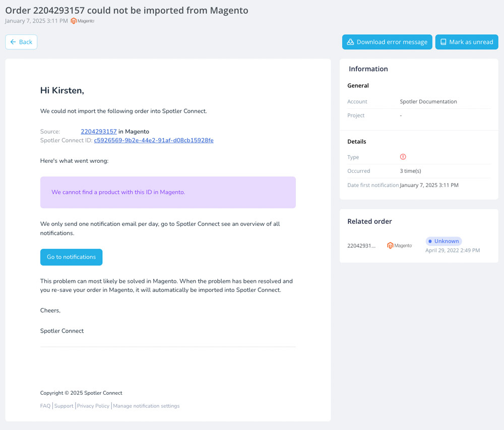This screenshot has height=430, width=504.
Task: Open the FAQ footer link
Action: tap(45, 406)
